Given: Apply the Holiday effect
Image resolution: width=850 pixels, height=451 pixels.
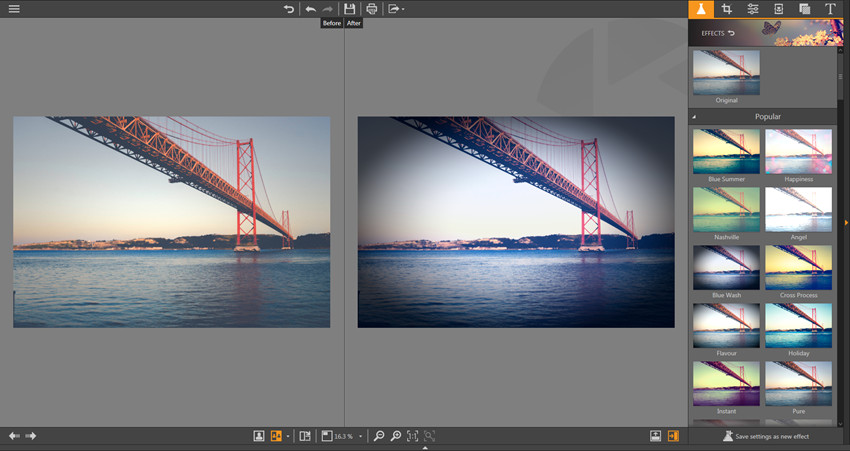Looking at the screenshot, I should point(799,325).
